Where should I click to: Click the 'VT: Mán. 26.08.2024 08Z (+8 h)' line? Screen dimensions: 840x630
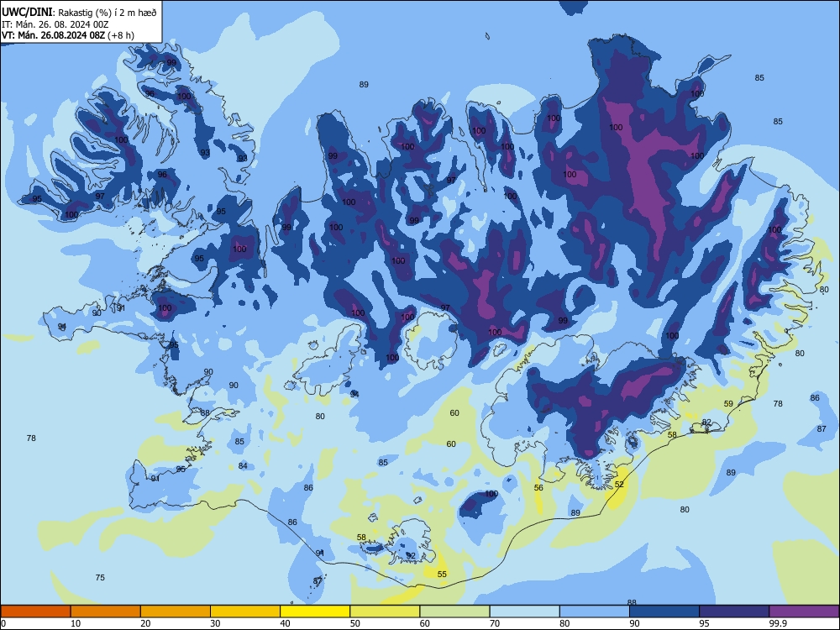click(68, 35)
